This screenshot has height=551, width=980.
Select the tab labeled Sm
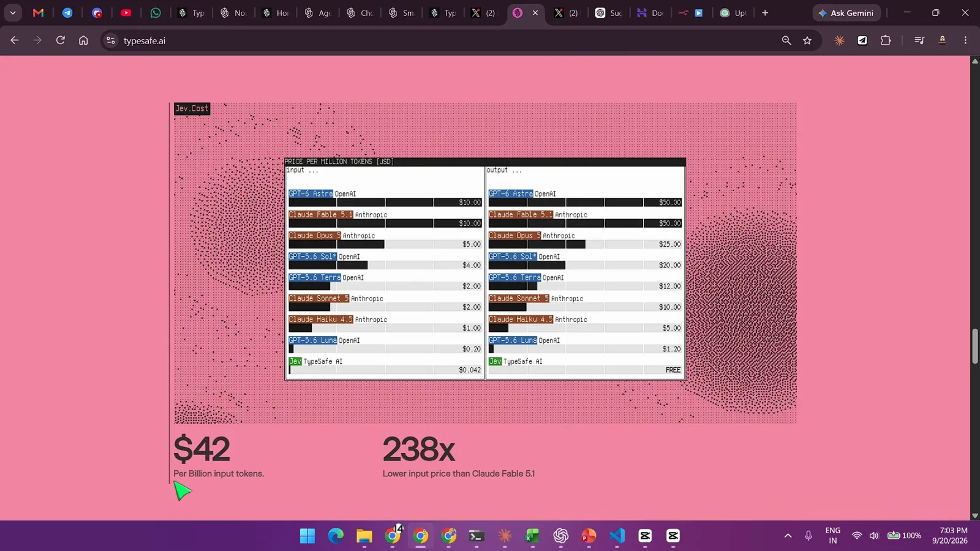(402, 13)
